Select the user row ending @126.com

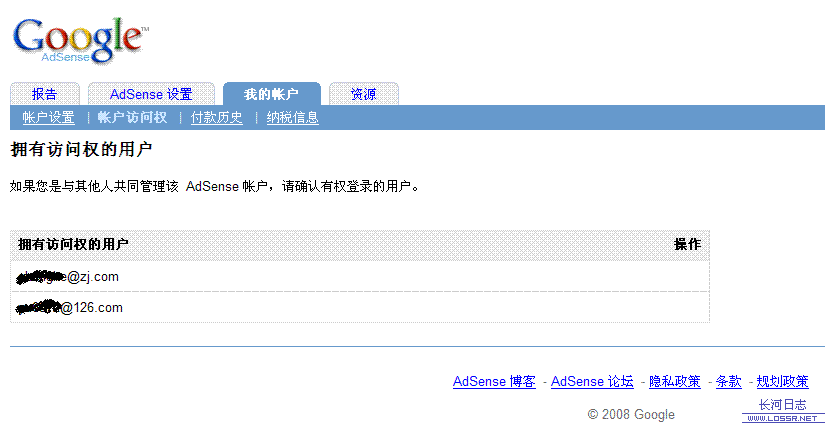pyautogui.click(x=360, y=307)
